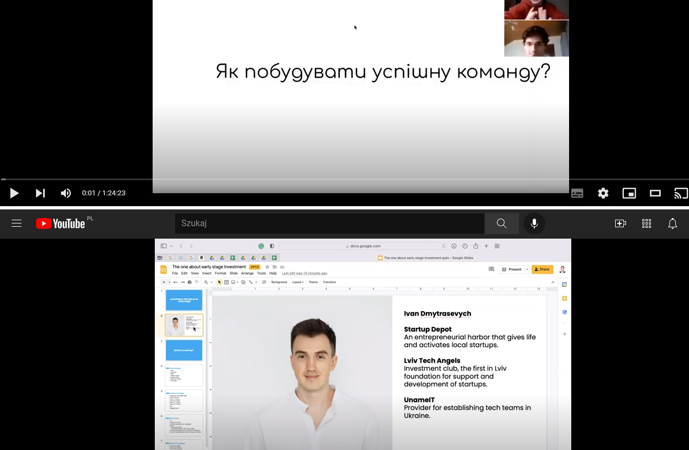689x450 pixels.
Task: Mute the video volume
Action: point(66,193)
